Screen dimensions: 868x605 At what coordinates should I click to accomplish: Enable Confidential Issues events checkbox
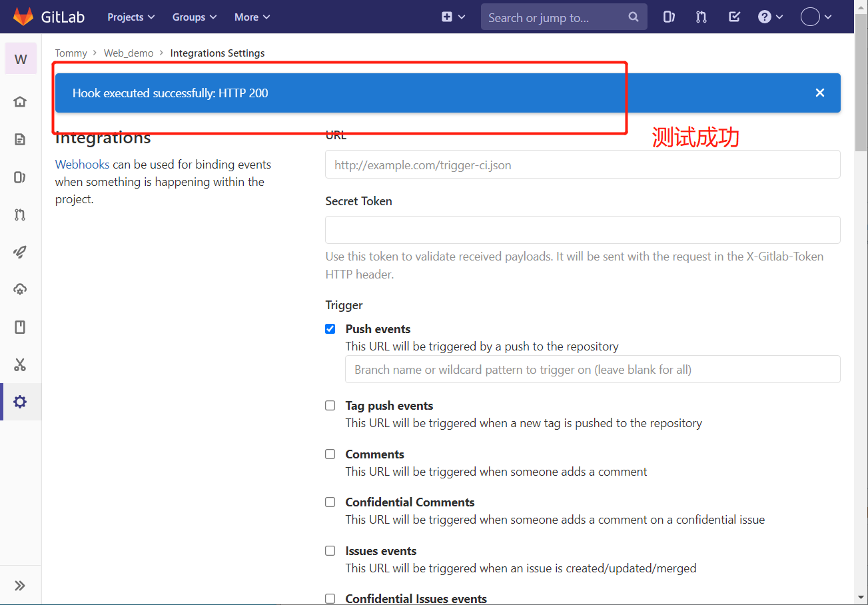[330, 599]
